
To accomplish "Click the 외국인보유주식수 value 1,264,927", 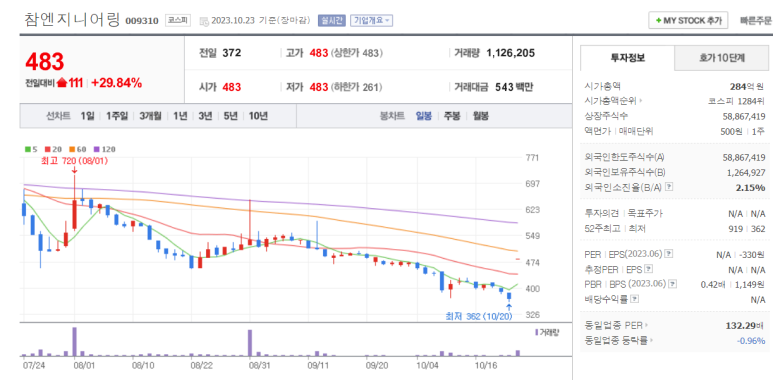I will tap(746, 173).
